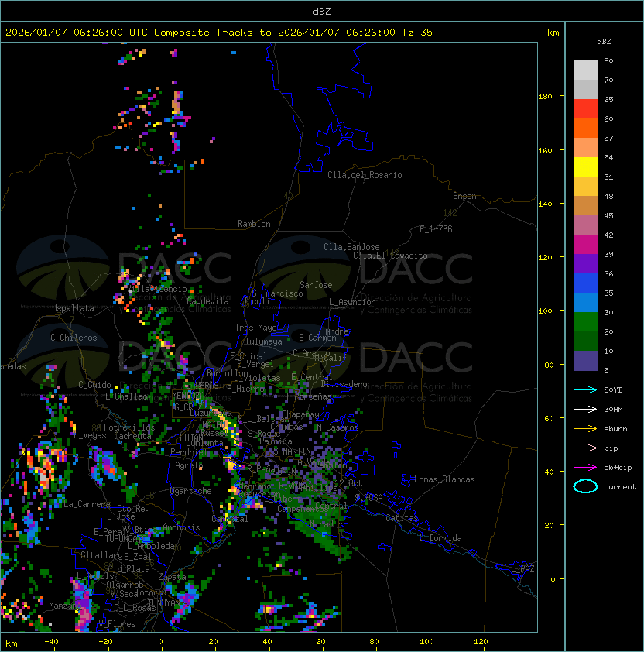Click the cyan 'current' ellipse icon
This screenshot has height=652, width=644.
click(x=585, y=486)
